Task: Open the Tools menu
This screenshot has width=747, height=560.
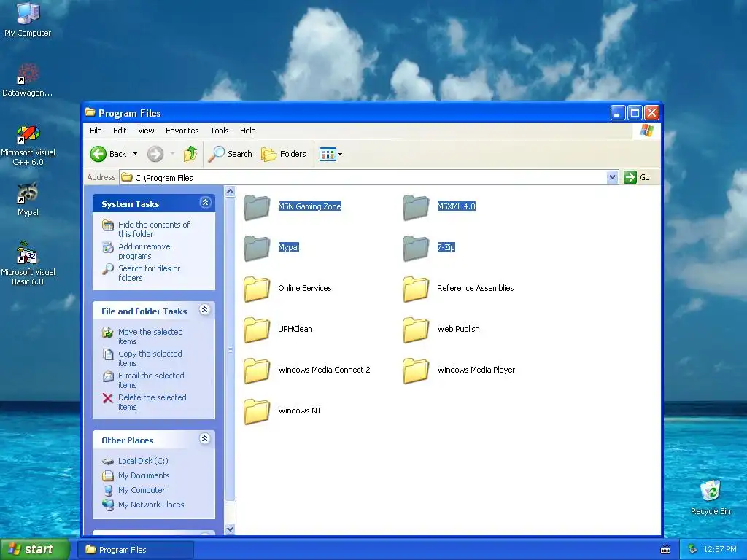Action: tap(219, 131)
